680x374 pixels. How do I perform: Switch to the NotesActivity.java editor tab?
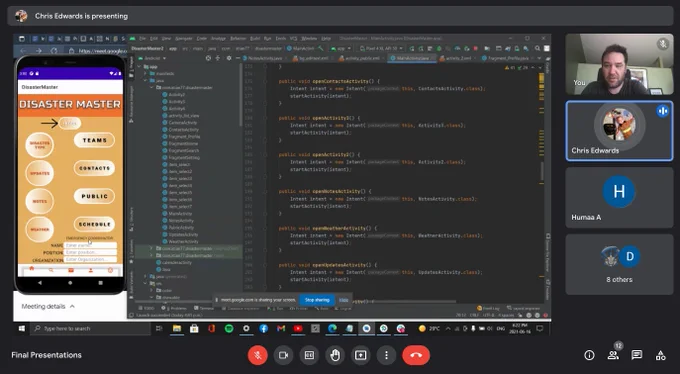265,58
